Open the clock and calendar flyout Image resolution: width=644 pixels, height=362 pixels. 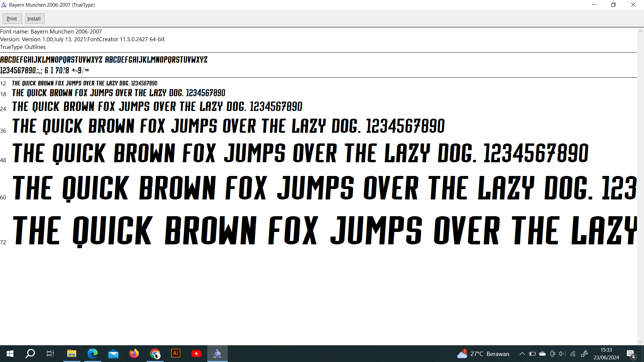pyautogui.click(x=606, y=354)
